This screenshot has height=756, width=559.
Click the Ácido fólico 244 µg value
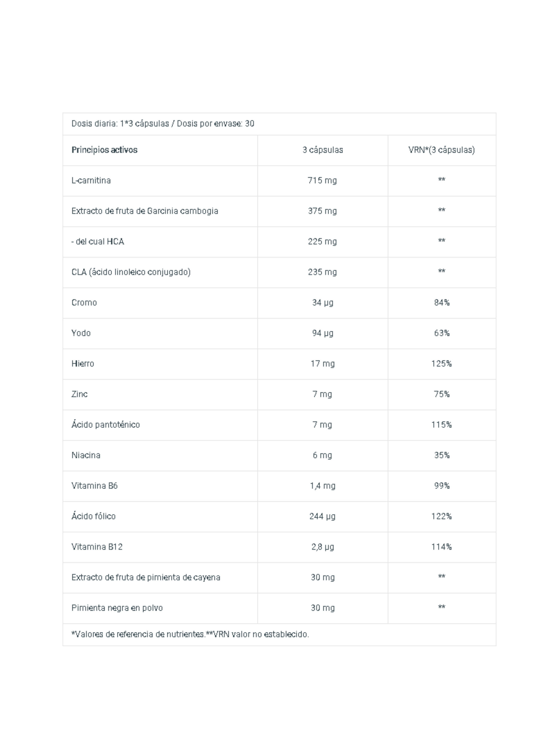pyautogui.click(x=323, y=516)
